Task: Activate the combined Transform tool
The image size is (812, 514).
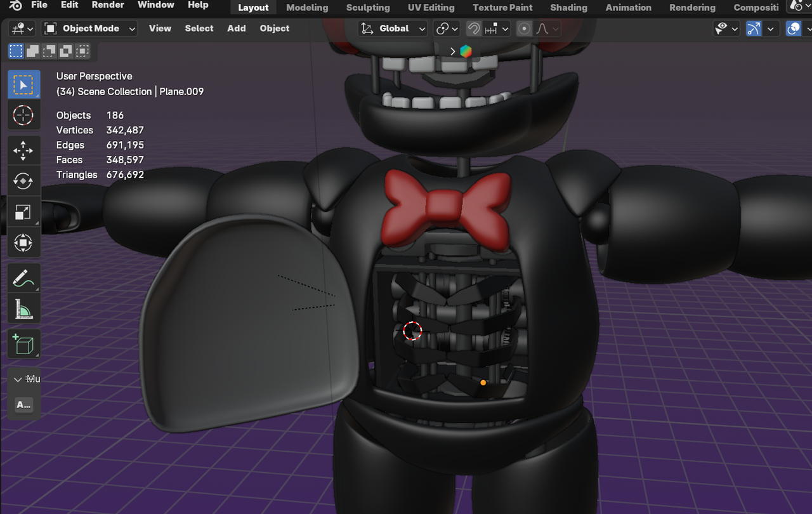Action: 23,242
